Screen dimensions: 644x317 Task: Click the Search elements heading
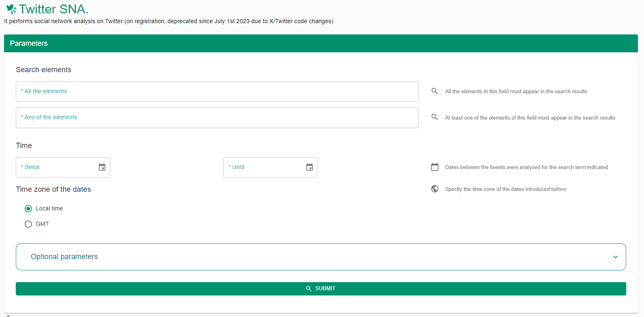[43, 70]
